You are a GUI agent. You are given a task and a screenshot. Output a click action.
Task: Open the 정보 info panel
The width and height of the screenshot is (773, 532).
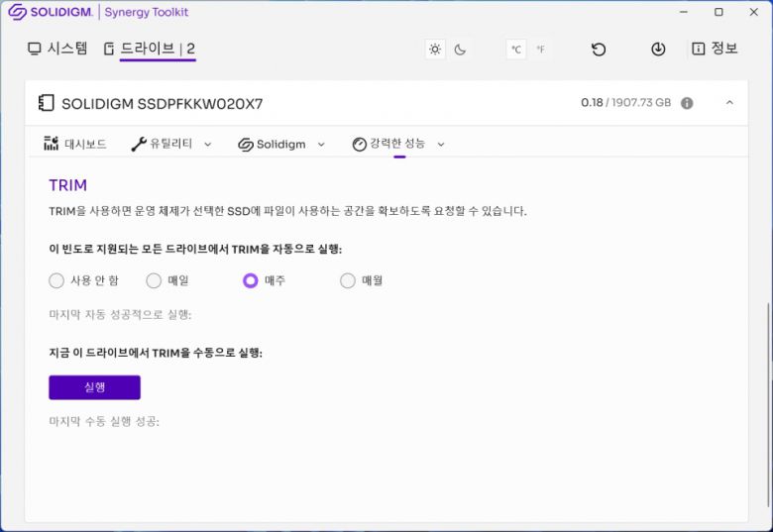(x=715, y=49)
